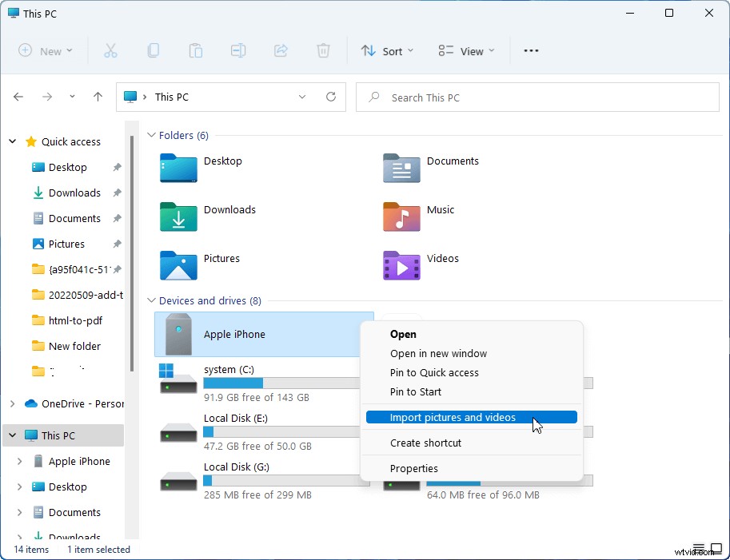Open the Music folder icon
Screen dimensions: 730x560
[401, 216]
